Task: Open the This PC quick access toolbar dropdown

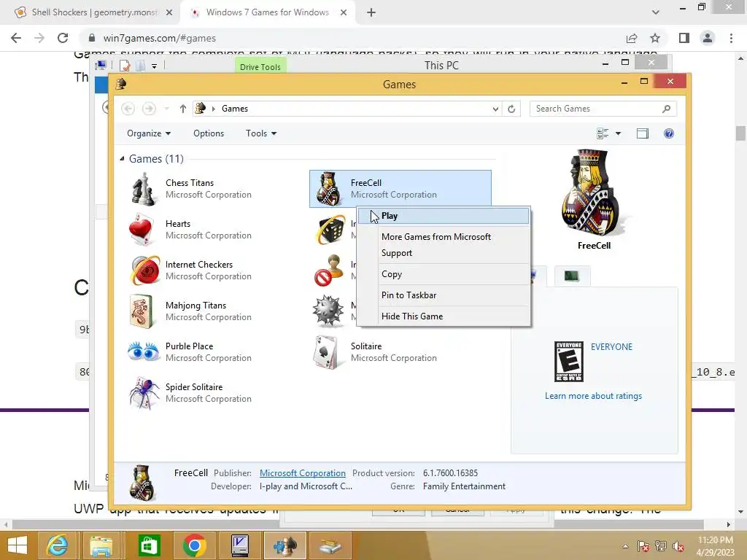Action: (x=155, y=66)
